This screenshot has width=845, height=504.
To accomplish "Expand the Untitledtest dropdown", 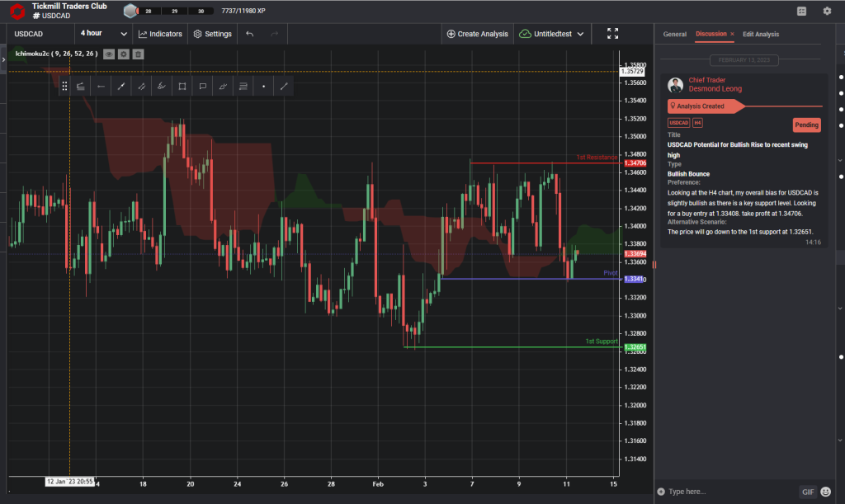I will pyautogui.click(x=554, y=34).
